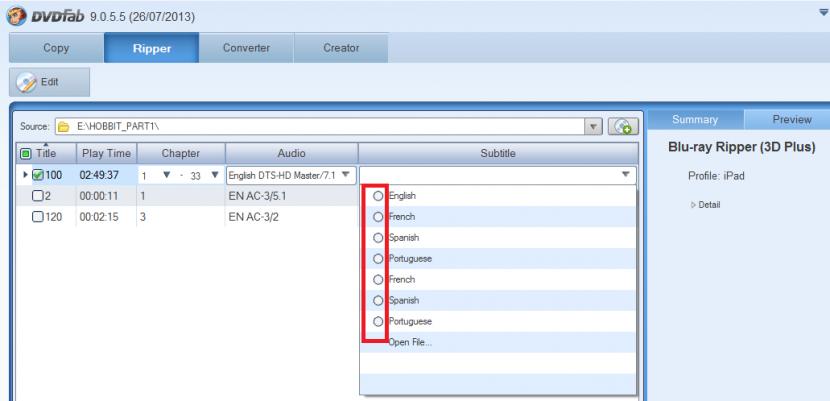Click the source folder icon
Image resolution: width=830 pixels, height=401 pixels.
[60, 127]
